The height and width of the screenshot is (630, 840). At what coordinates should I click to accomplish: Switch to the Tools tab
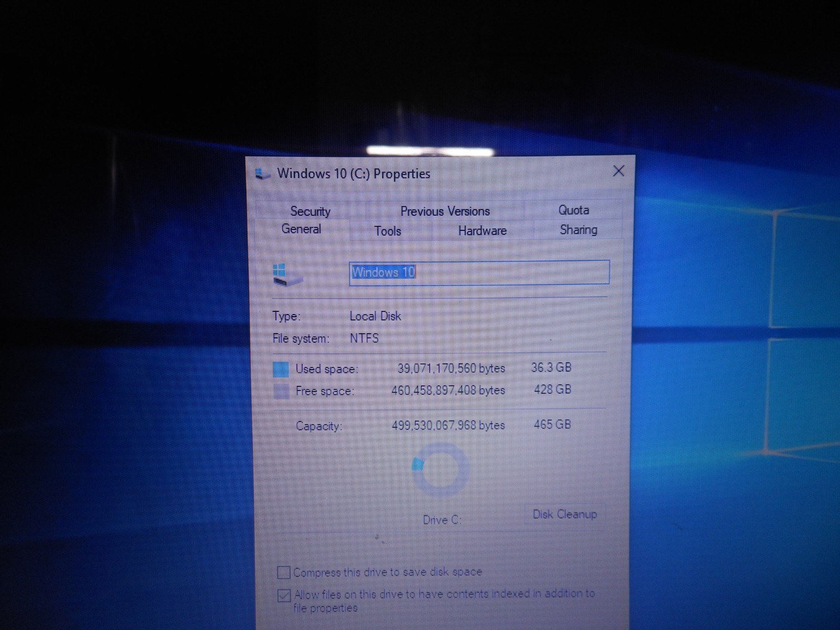(x=387, y=231)
